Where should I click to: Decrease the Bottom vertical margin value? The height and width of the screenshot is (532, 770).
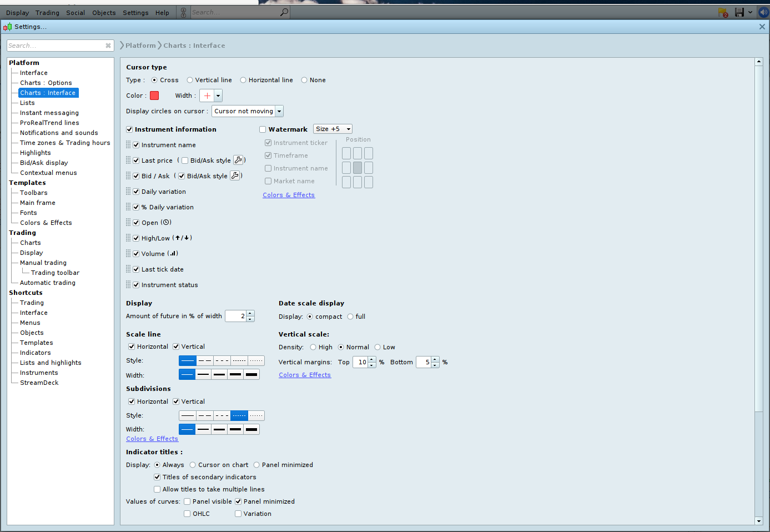pos(435,365)
